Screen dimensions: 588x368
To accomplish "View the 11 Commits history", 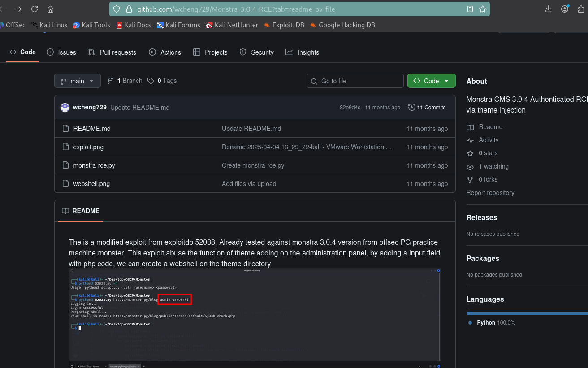I will (x=427, y=108).
